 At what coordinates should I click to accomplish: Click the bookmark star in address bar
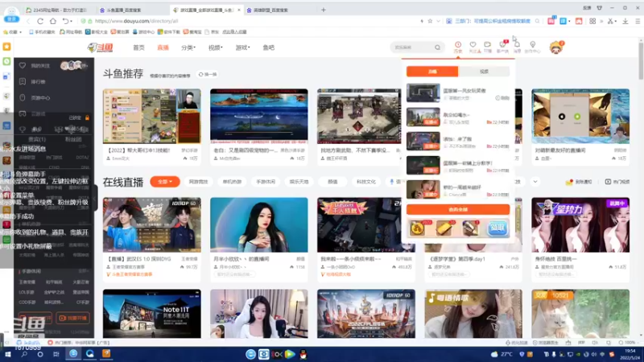(x=430, y=21)
